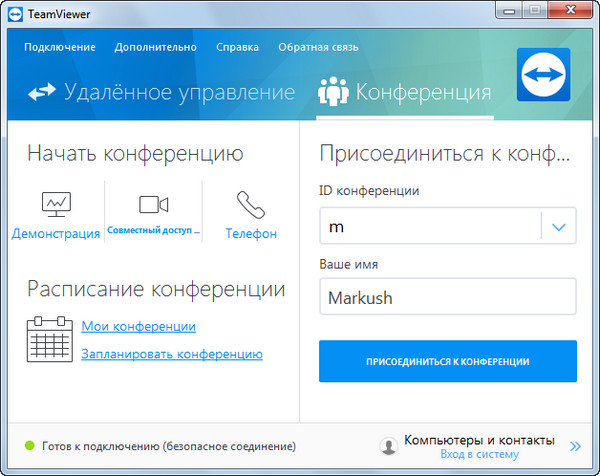Click the green connection status indicator

pyautogui.click(x=29, y=445)
